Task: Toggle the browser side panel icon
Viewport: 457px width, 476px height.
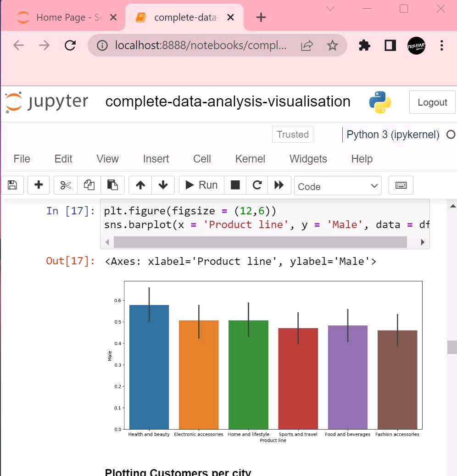Action: [x=390, y=45]
